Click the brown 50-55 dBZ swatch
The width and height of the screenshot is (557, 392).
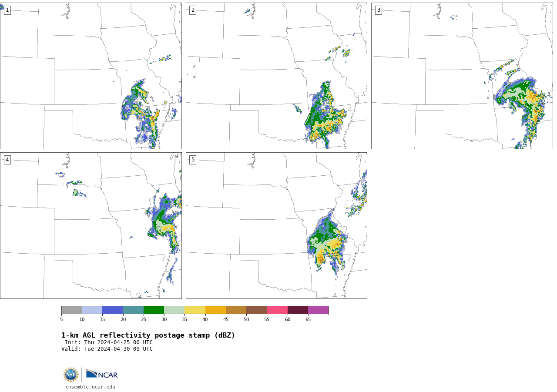pyautogui.click(x=256, y=310)
